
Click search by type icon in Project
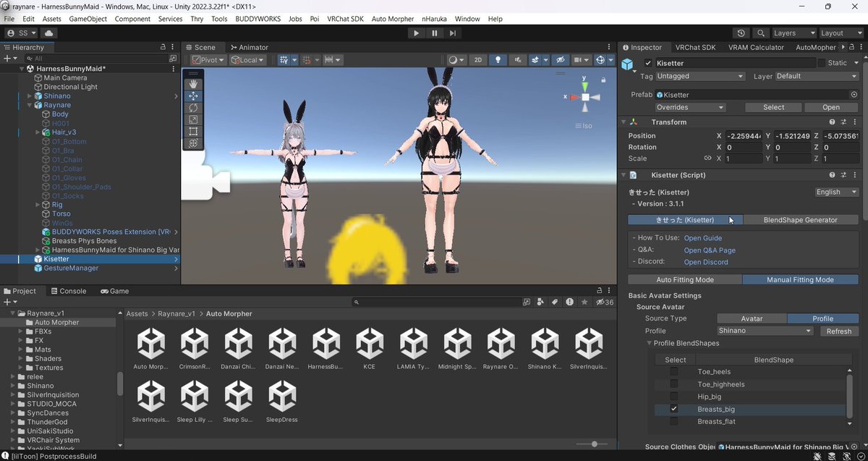coord(541,302)
